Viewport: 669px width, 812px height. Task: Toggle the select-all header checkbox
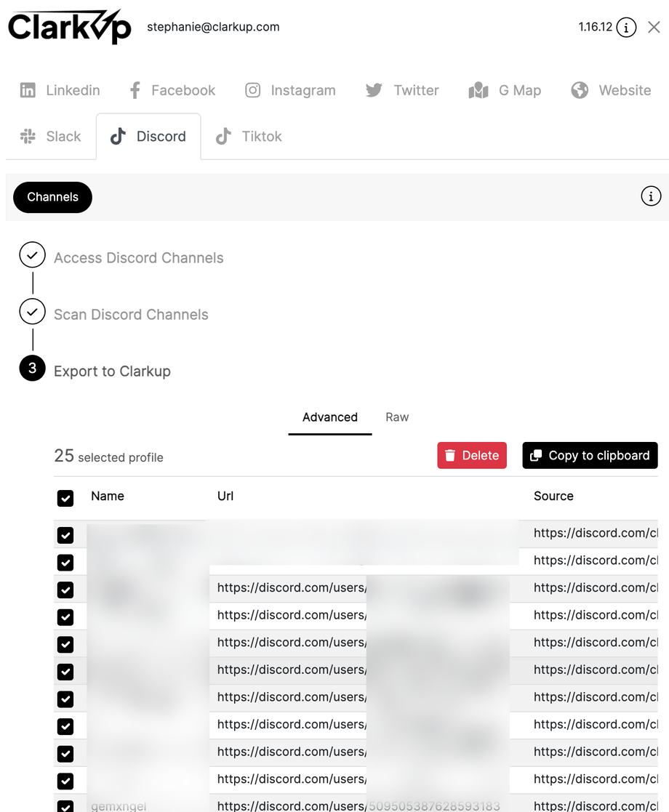65,498
